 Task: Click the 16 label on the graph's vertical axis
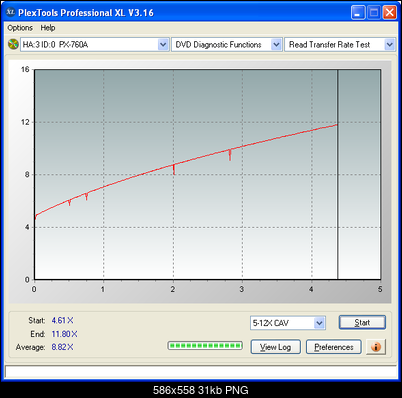(x=25, y=69)
